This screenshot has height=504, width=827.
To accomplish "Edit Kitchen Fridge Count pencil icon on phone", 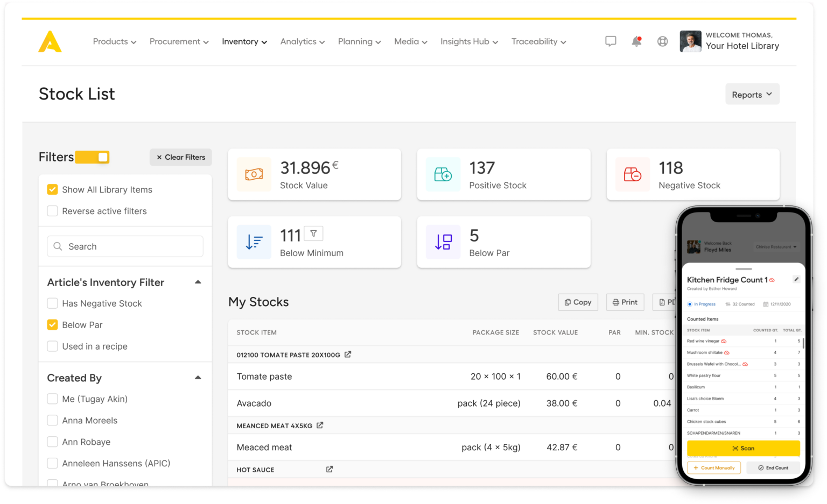I will coord(796,279).
